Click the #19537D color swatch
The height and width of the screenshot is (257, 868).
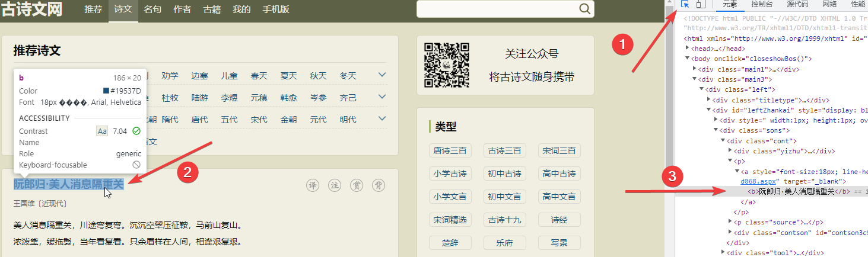pos(106,91)
